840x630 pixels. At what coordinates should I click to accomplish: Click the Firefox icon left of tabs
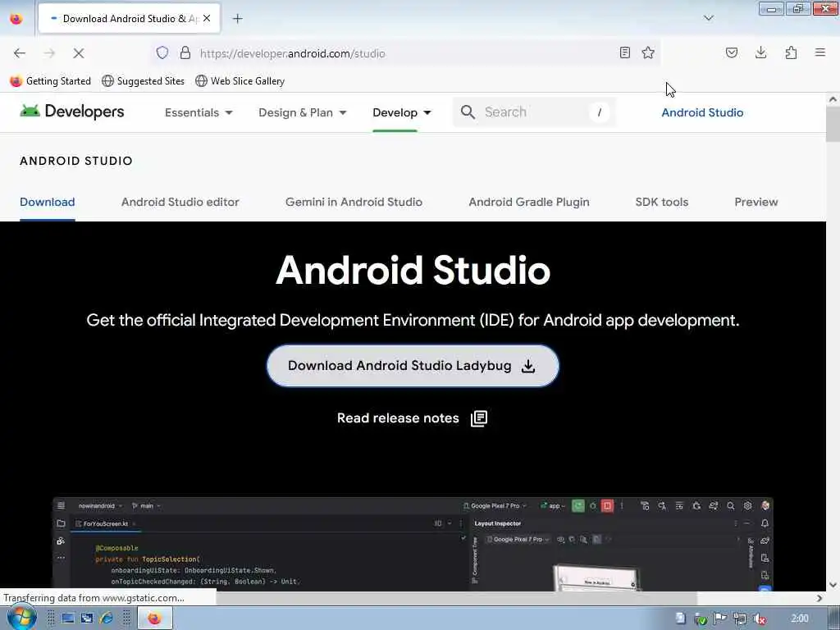pos(16,19)
